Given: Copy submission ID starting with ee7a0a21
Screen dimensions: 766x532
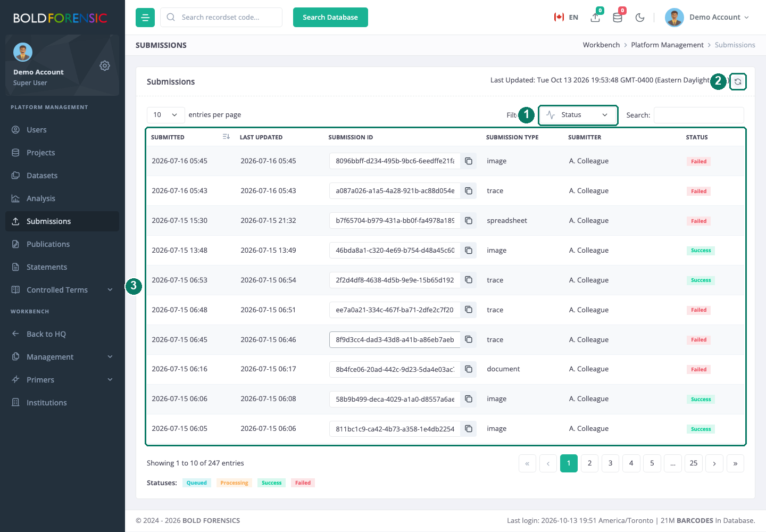Looking at the screenshot, I should pos(469,310).
